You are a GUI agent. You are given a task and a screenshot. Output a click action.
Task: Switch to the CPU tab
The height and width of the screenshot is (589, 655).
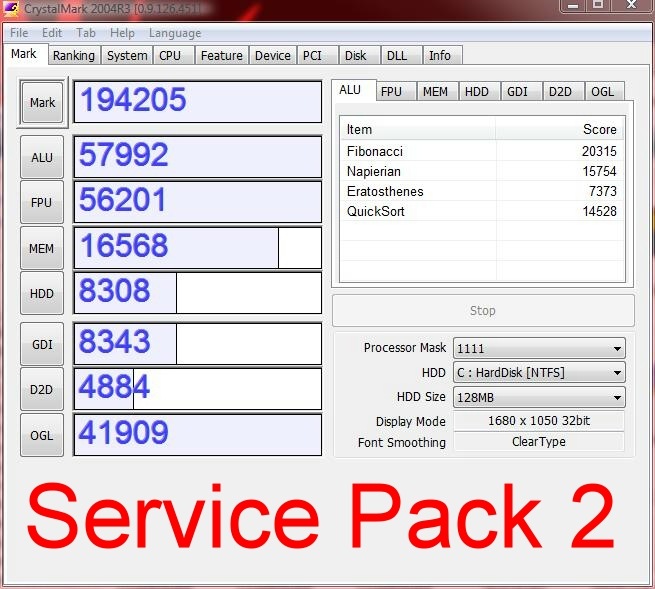click(x=170, y=56)
